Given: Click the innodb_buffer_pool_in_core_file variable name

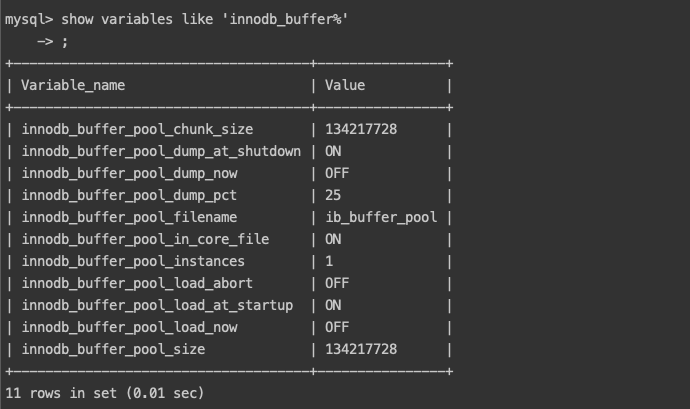Looking at the screenshot, I should click(145, 239).
